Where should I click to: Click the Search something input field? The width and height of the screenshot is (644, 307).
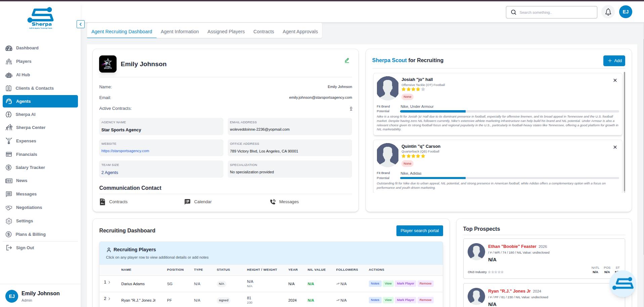pyautogui.click(x=556, y=12)
